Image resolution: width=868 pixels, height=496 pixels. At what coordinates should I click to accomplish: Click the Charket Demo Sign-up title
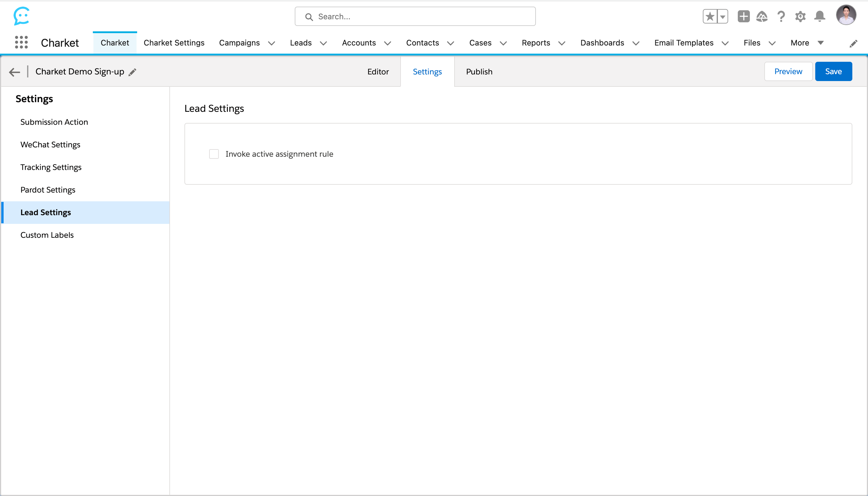80,71
